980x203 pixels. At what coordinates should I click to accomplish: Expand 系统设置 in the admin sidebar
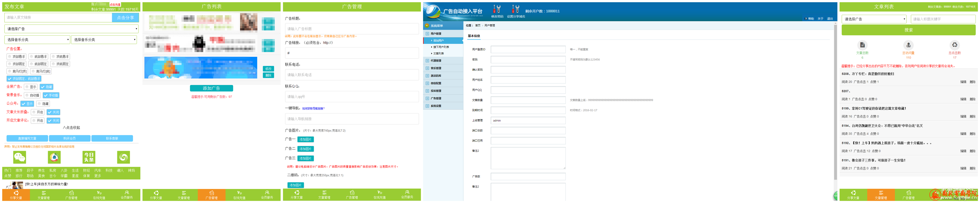443,106
